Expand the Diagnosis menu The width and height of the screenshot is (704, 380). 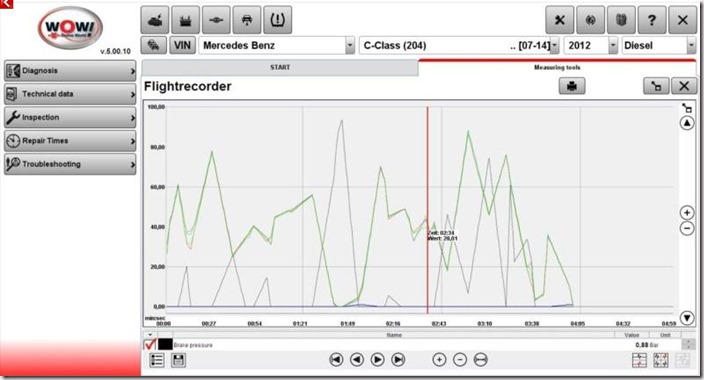pos(70,71)
